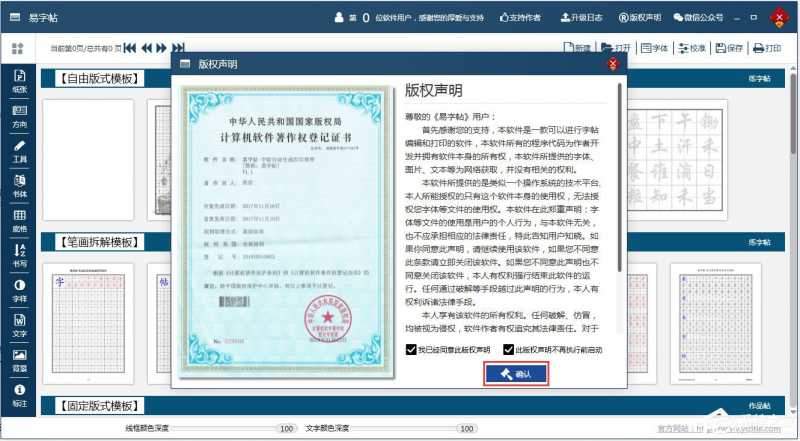Select the 方向 (orientation) sidebar icon
The height and width of the screenshot is (441, 800).
pos(19,115)
